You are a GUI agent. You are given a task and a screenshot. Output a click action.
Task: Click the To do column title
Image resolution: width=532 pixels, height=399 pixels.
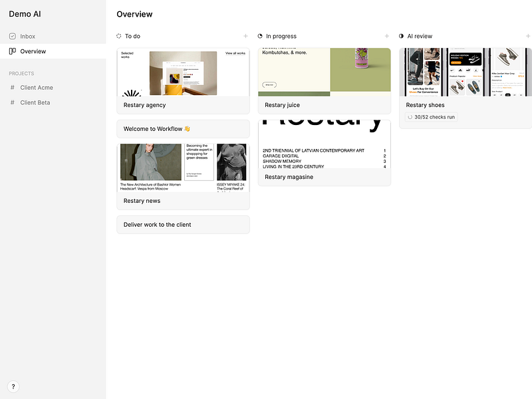[x=132, y=36]
